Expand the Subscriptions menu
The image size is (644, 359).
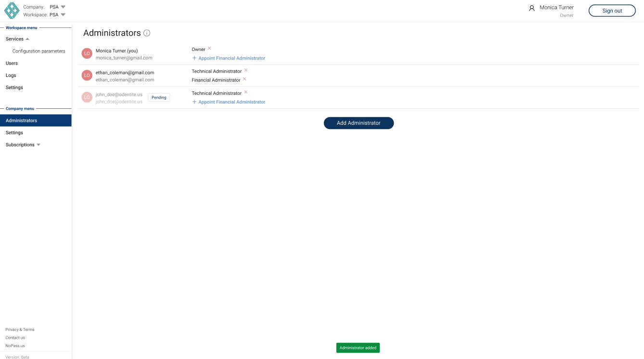[x=39, y=145]
